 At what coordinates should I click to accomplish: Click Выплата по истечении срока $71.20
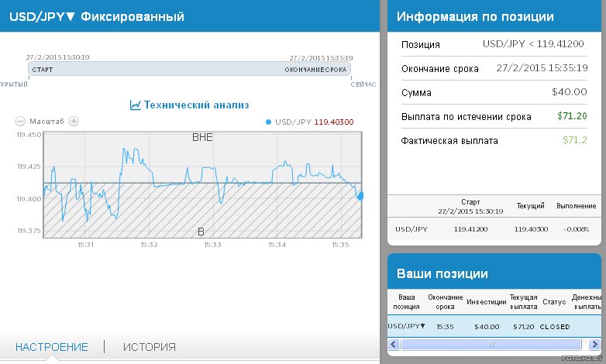tap(572, 116)
